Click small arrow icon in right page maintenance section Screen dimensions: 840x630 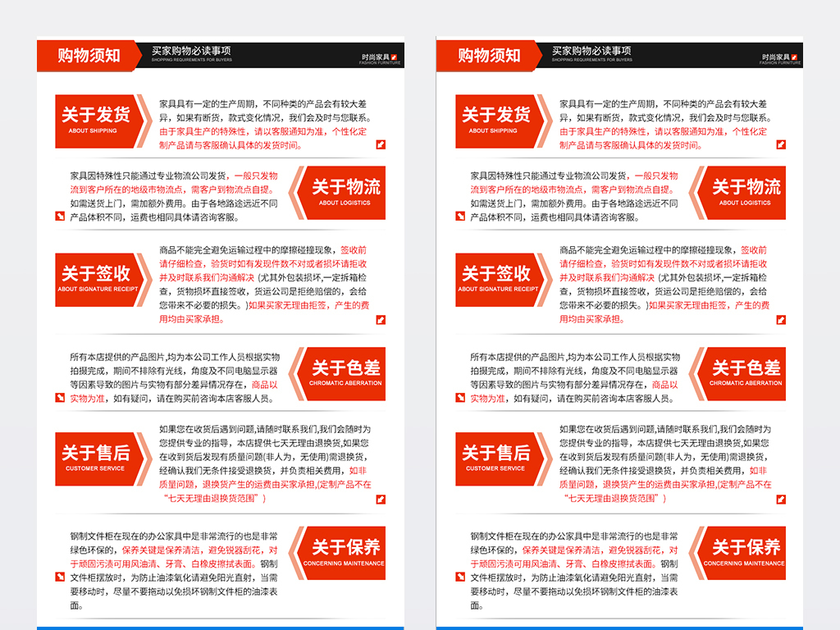[460, 577]
